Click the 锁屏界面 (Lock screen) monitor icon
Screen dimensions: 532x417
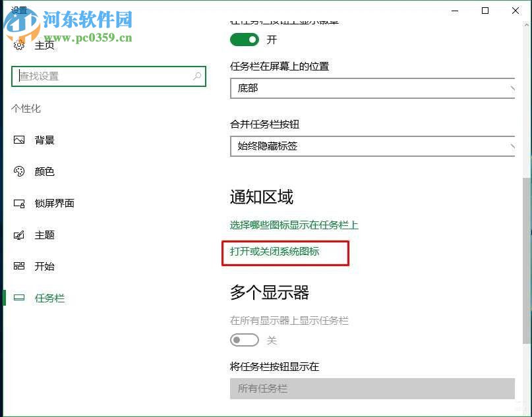[20, 203]
